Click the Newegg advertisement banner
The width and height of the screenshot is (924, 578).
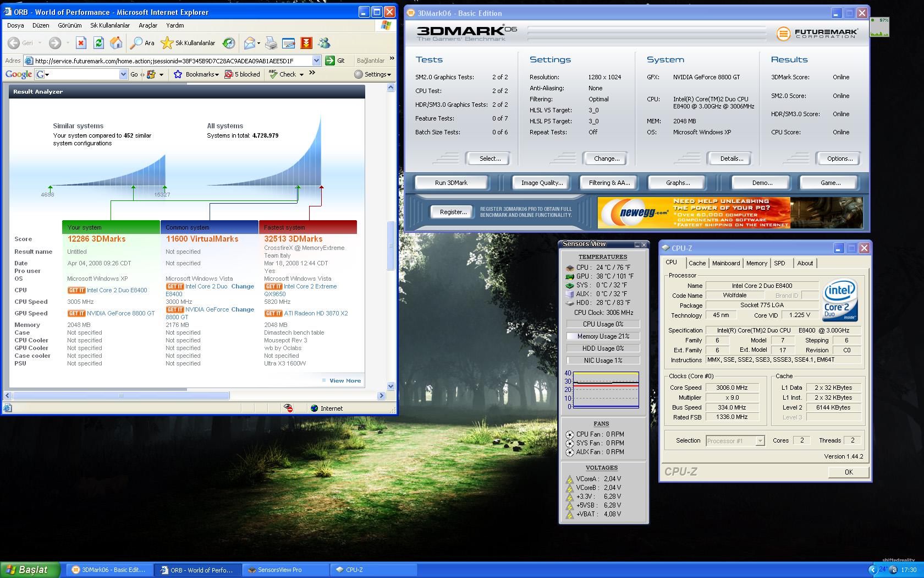(730, 212)
